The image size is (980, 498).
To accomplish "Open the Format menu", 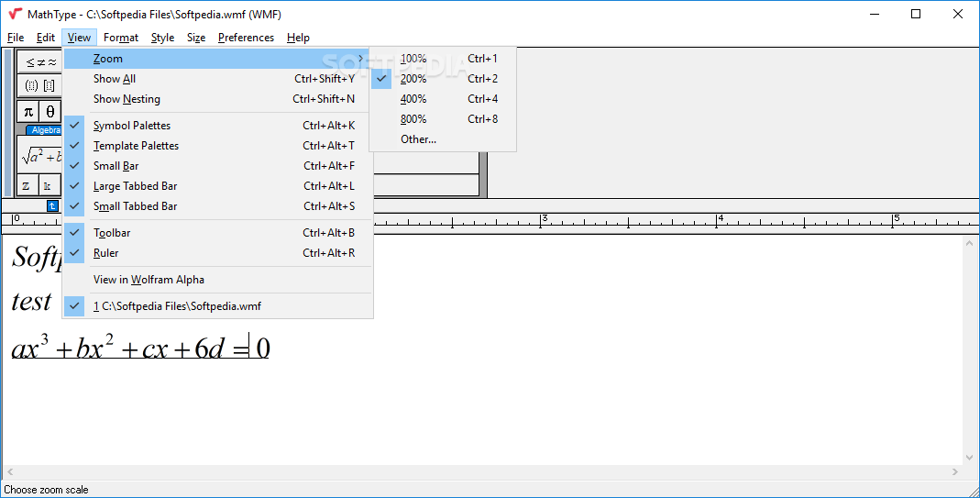I will [x=121, y=38].
